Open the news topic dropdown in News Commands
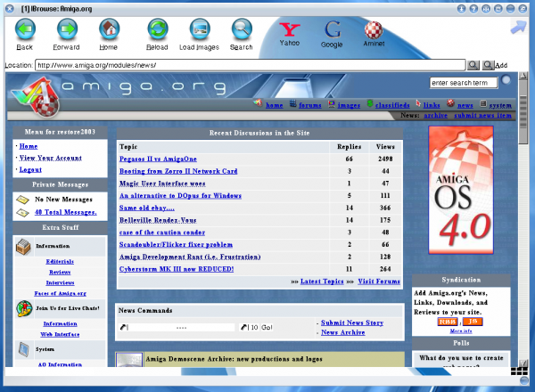Viewport: 535px width, 392px height. tap(177, 328)
